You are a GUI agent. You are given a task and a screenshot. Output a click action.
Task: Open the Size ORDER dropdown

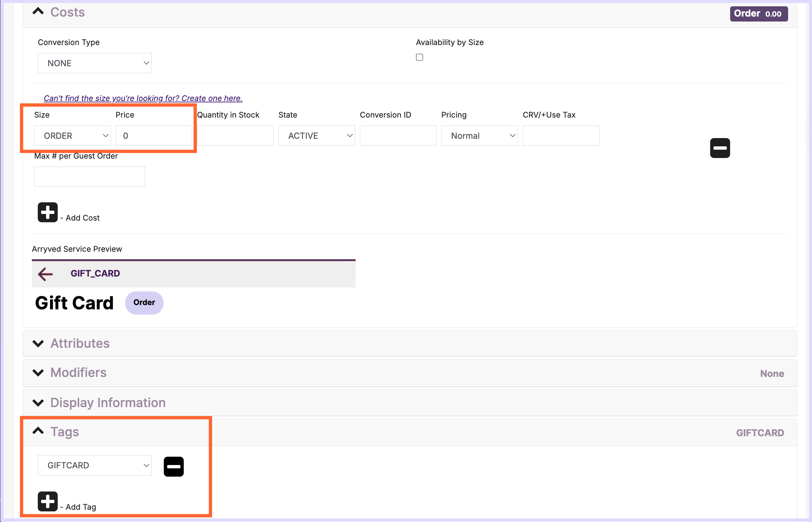pyautogui.click(x=72, y=135)
